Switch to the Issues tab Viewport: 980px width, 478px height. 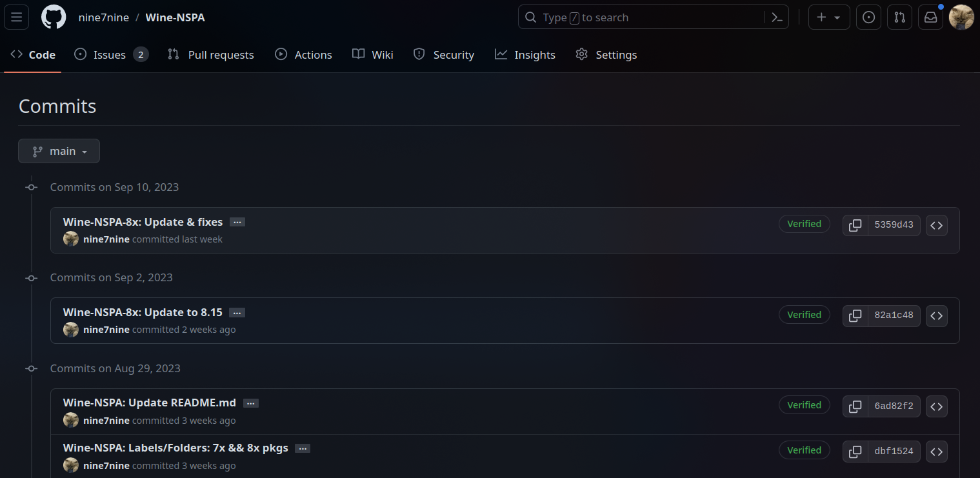pyautogui.click(x=112, y=55)
